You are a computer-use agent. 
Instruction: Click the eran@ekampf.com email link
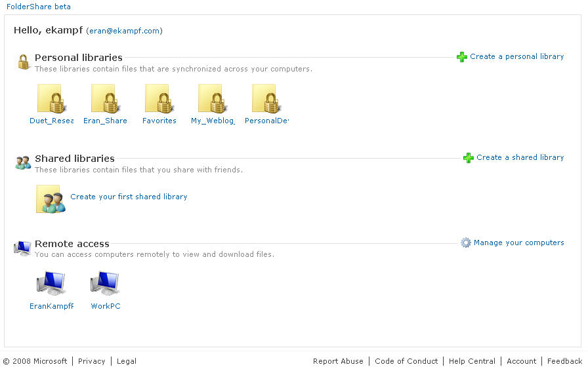click(x=124, y=31)
